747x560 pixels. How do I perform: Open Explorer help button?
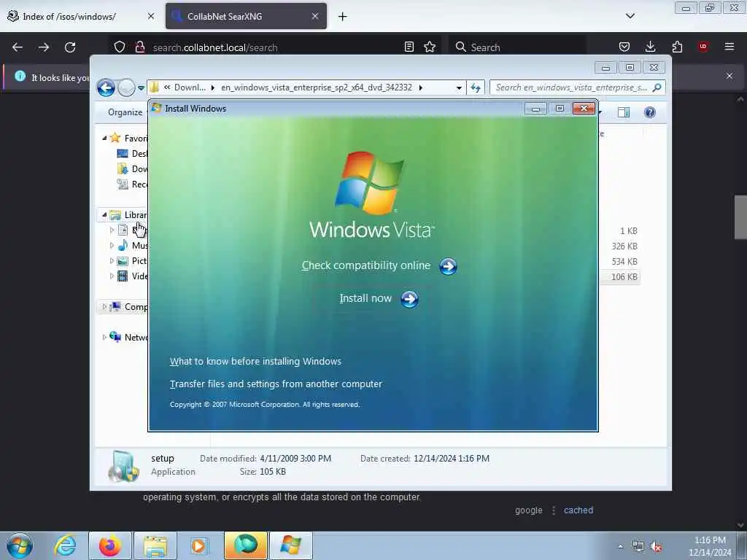point(650,112)
